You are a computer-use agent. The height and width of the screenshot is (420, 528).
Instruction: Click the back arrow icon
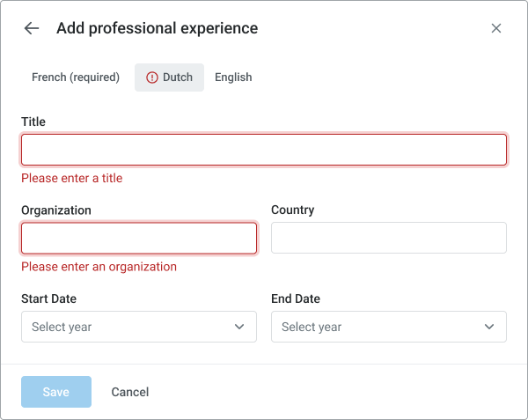pos(32,28)
